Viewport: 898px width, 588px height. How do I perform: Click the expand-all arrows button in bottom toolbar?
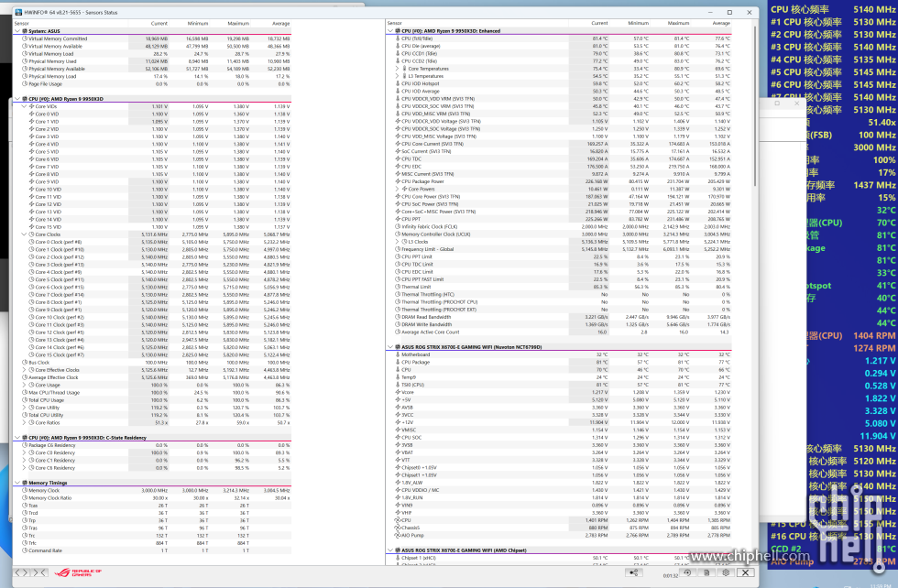tap(21, 572)
